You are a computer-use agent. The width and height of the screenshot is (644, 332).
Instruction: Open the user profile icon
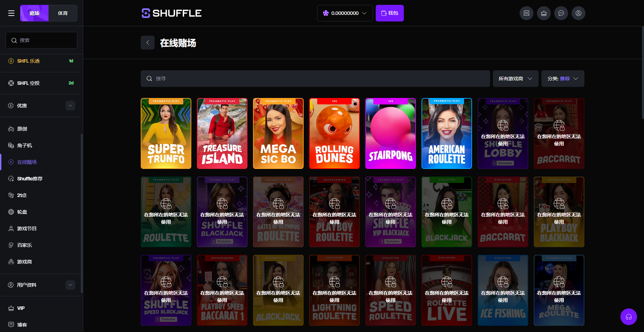click(578, 13)
